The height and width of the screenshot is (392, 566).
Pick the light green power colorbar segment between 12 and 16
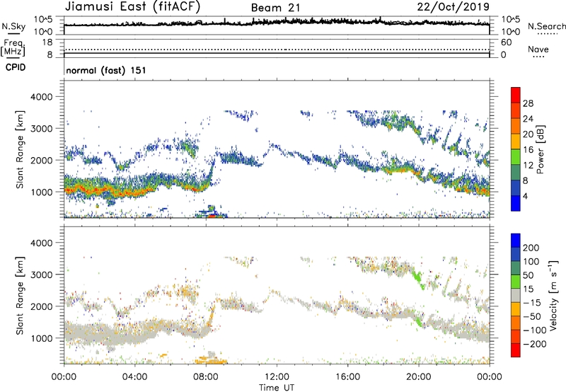pos(516,157)
